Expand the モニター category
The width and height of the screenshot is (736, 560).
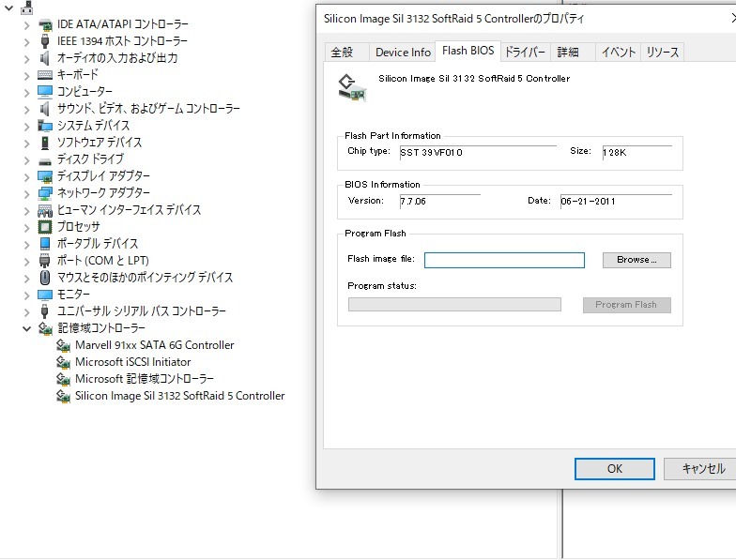click(26, 295)
